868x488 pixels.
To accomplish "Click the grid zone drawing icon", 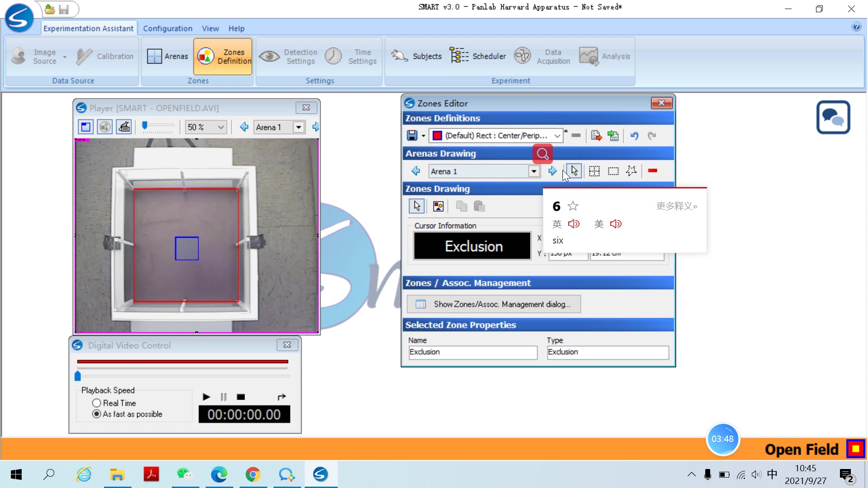I will point(595,171).
